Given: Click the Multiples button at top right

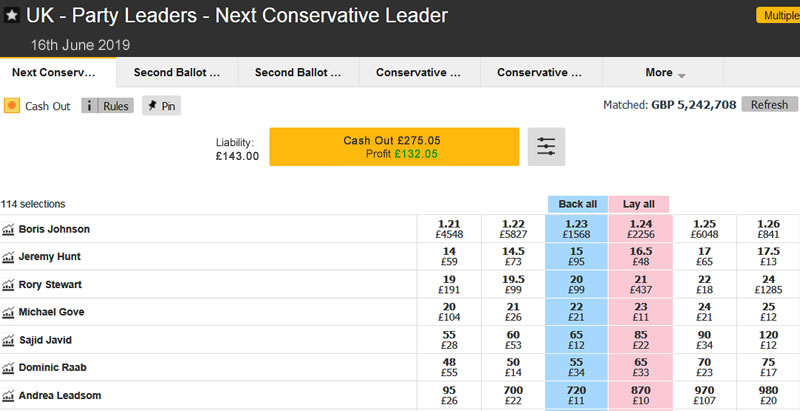Looking at the screenshot, I should [777, 16].
